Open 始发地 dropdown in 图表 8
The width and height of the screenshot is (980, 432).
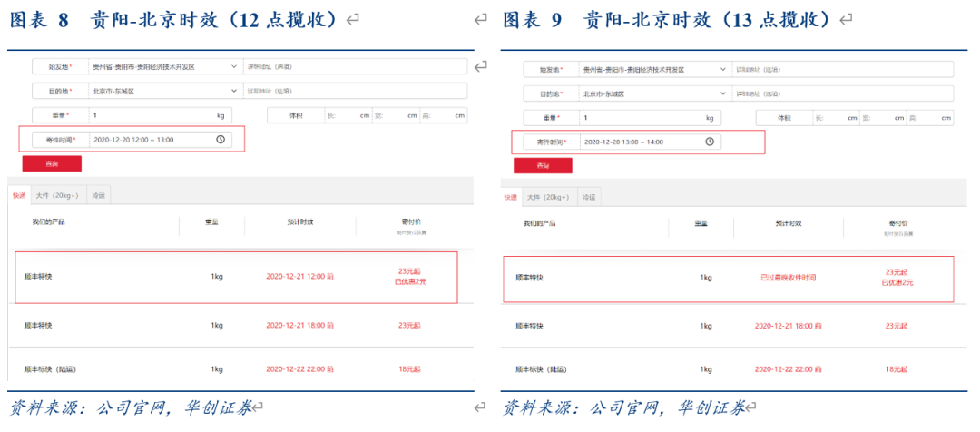click(x=234, y=66)
